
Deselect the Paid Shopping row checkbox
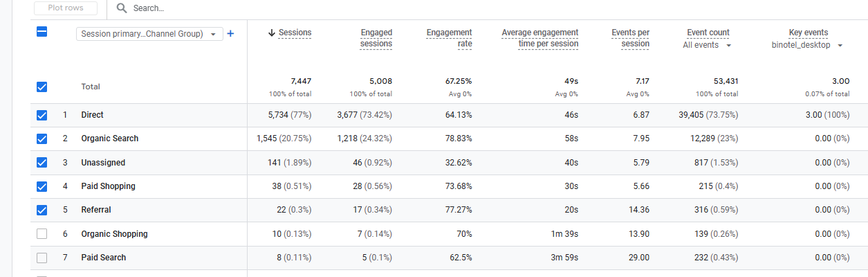41,186
